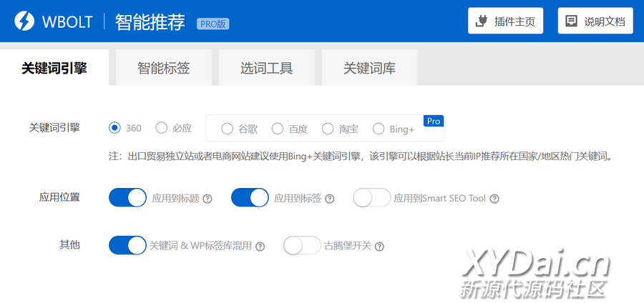Turn off 关键词 & WP标签库混用 switch
644x303 pixels.
pos(127,245)
